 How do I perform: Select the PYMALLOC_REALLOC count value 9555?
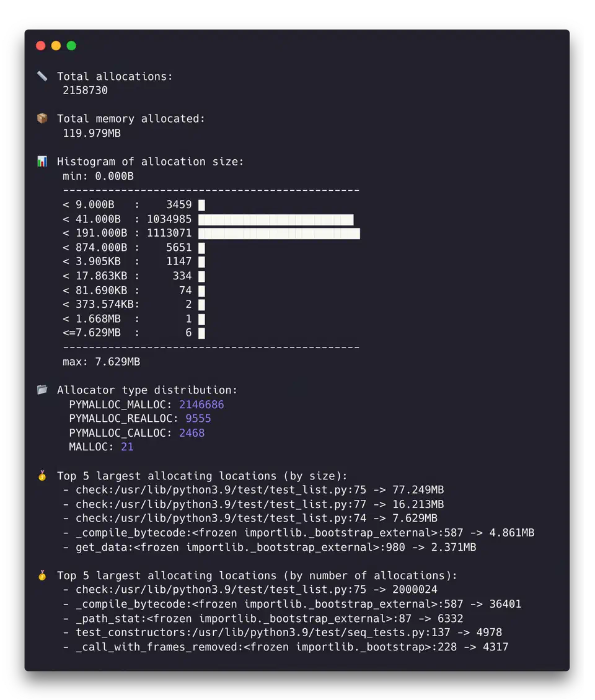[198, 418]
